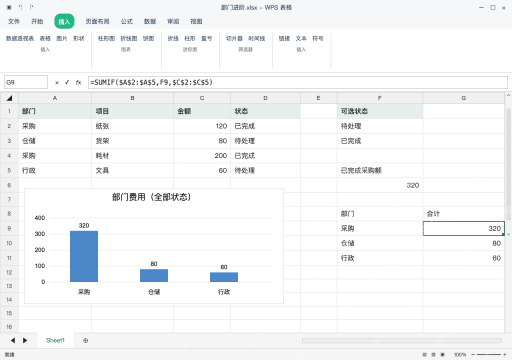Select the cell 可选状态
This screenshot has height=360, width=512.
pos(380,111)
